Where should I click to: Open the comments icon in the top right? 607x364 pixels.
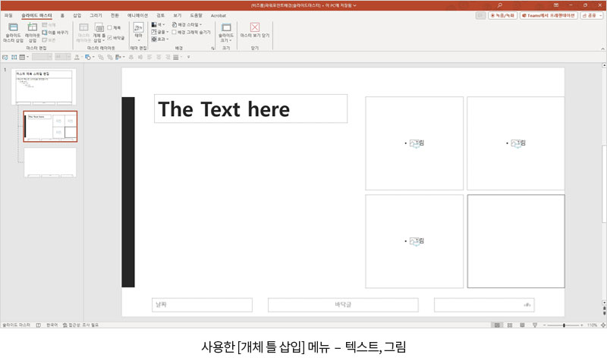pos(480,15)
